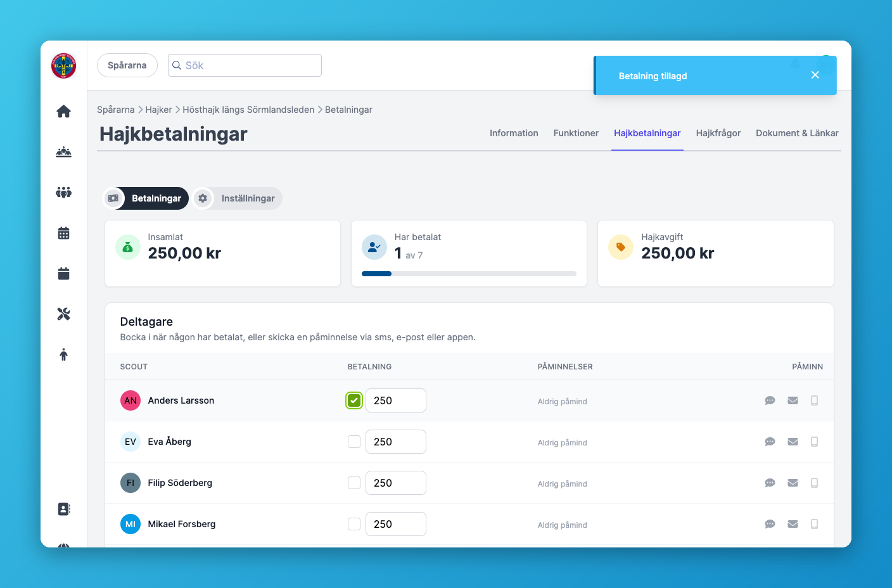Check payment for Eva Åberg
892x588 pixels.
(354, 442)
